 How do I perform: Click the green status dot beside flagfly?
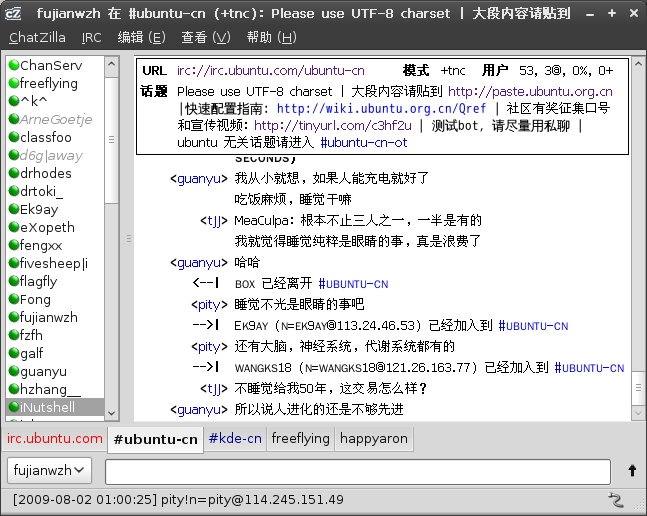[14, 280]
